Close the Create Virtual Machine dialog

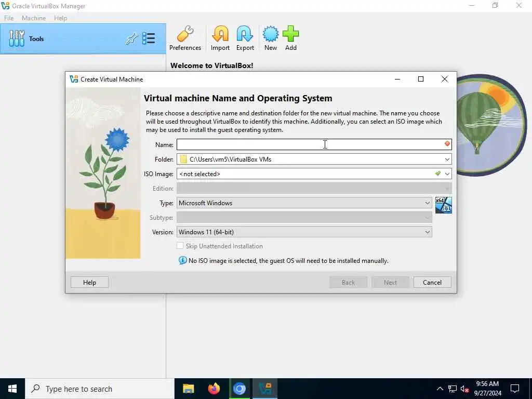tap(445, 79)
